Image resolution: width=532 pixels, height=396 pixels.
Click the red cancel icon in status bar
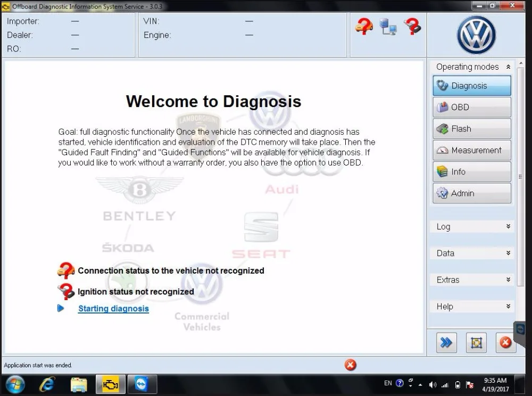351,365
